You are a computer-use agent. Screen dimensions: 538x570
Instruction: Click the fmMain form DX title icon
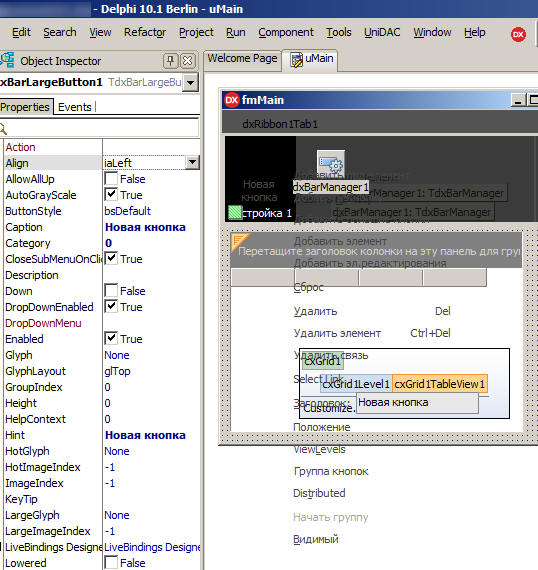click(232, 100)
